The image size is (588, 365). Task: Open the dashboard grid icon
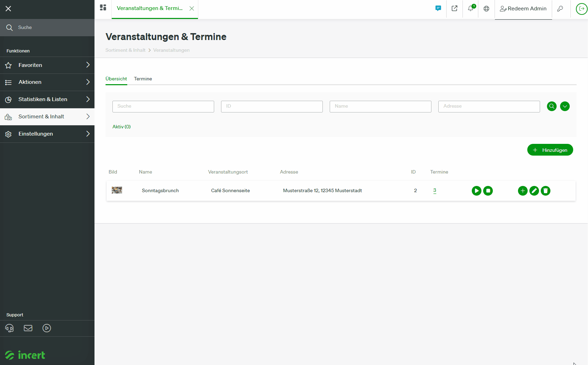[x=103, y=8]
